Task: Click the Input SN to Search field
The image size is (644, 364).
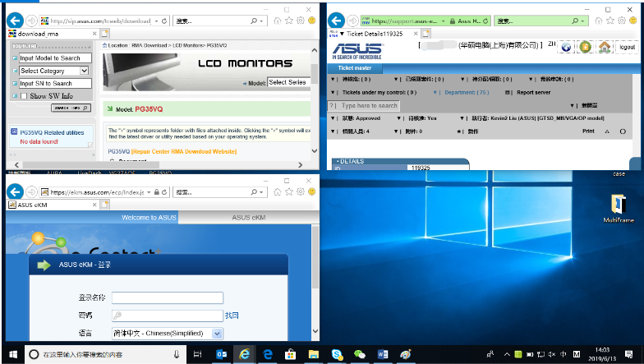Action: pyautogui.click(x=56, y=84)
